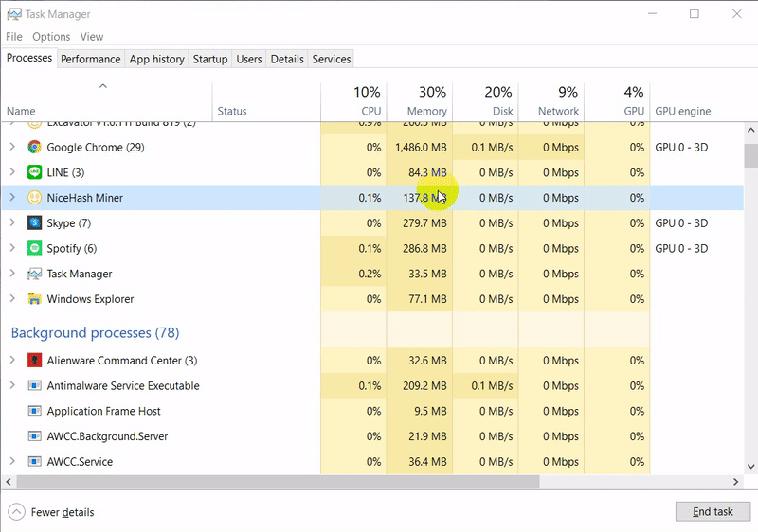The width and height of the screenshot is (758, 532).
Task: Expand the Skype process group
Action: (12, 223)
